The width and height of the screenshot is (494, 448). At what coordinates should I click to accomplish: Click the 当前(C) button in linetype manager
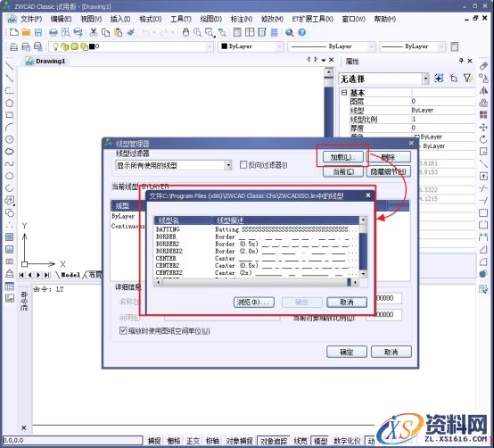[x=342, y=172]
